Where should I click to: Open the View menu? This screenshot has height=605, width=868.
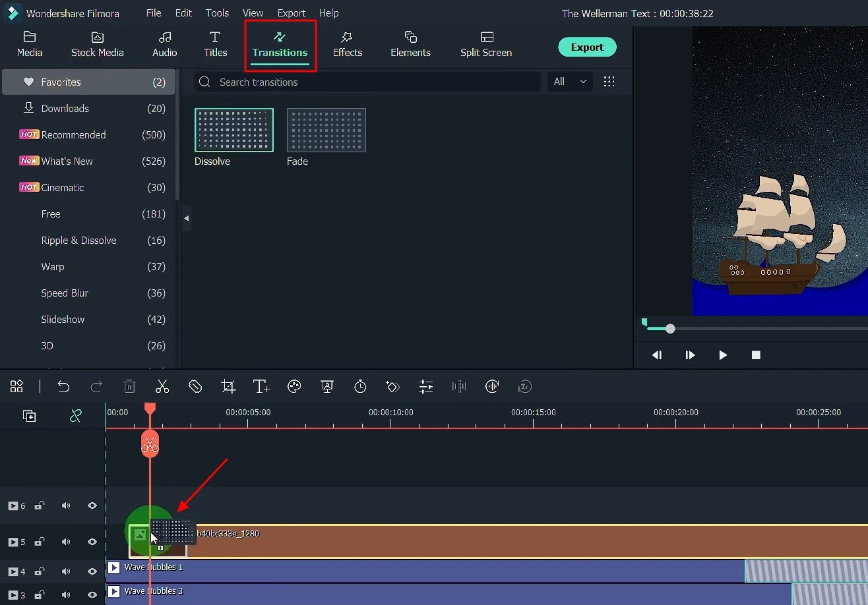[x=253, y=13]
